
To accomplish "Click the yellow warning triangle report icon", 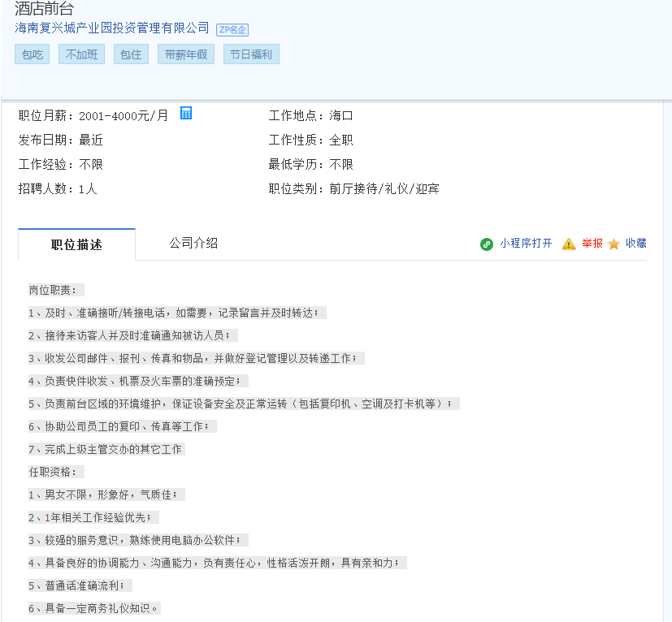I will click(569, 244).
